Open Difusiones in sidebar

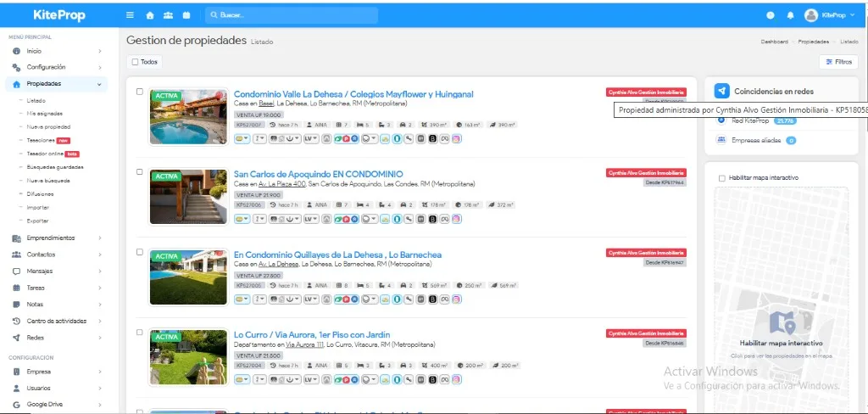[x=40, y=194]
